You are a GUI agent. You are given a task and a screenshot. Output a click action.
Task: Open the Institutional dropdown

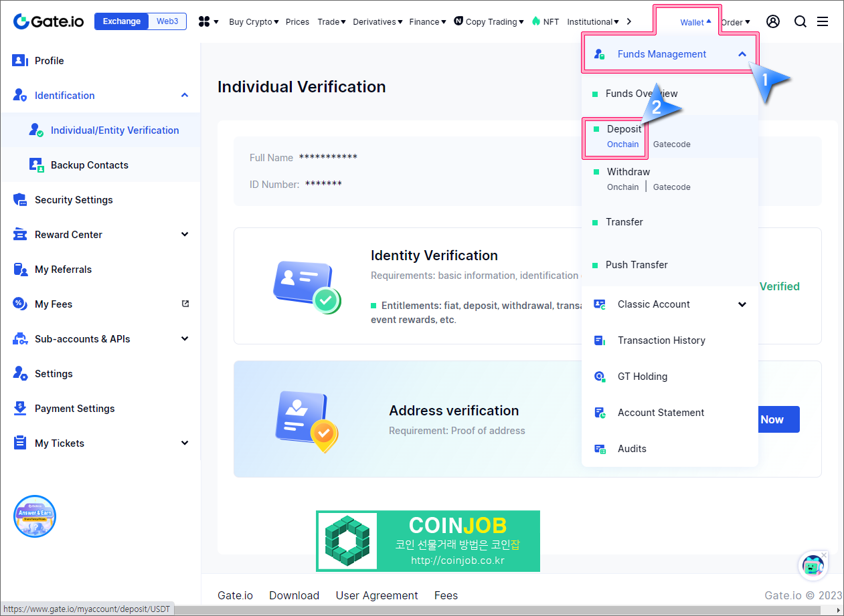click(593, 21)
